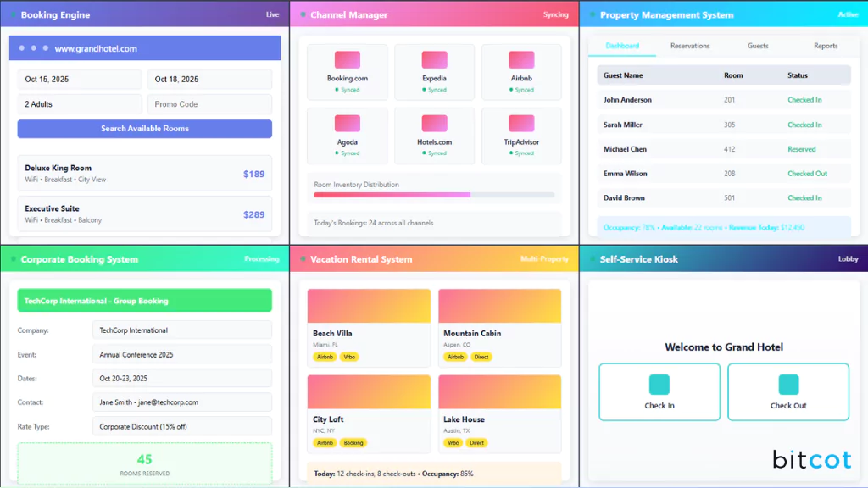Open the 2 Adults guest selector

(79, 103)
